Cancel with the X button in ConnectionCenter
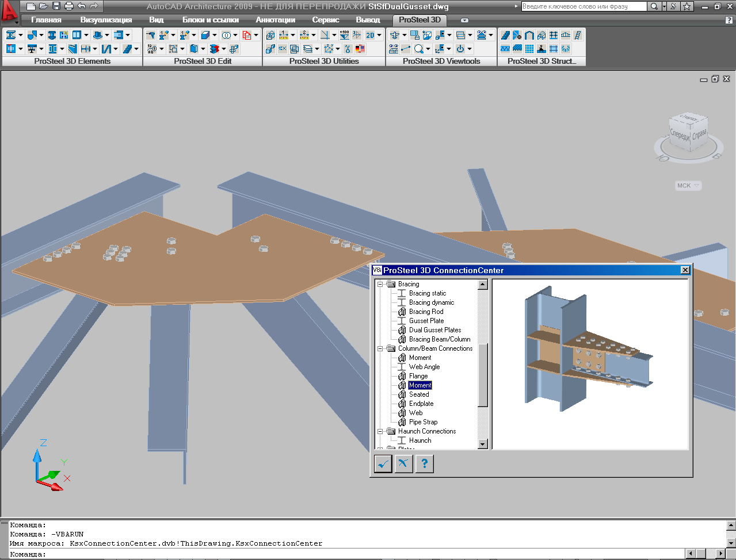This screenshot has width=736, height=560. click(403, 463)
